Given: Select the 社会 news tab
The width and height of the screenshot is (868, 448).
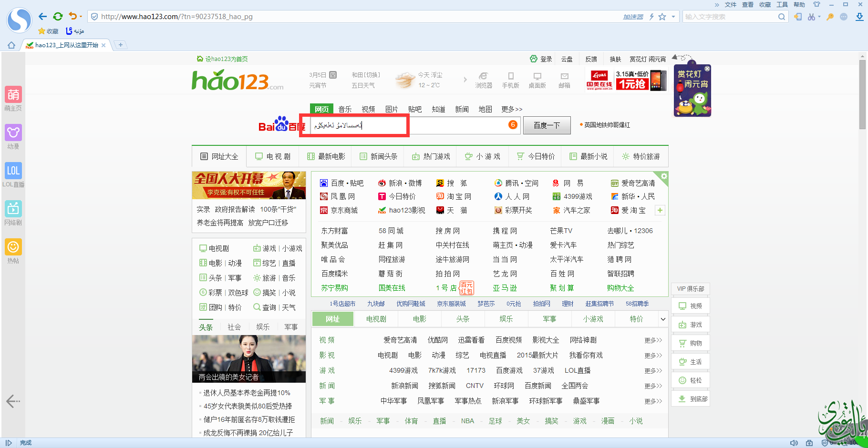Looking at the screenshot, I should coord(234,327).
